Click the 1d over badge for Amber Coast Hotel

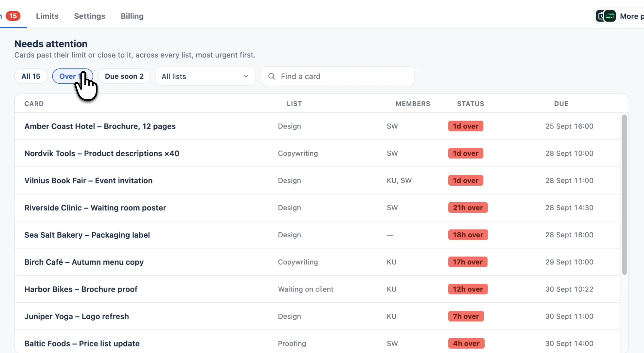(x=466, y=126)
